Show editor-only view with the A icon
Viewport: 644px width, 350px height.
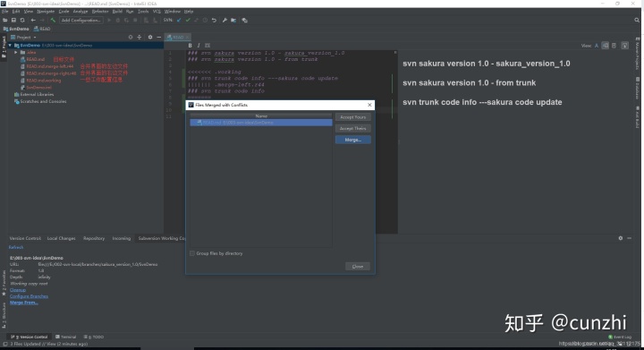597,46
